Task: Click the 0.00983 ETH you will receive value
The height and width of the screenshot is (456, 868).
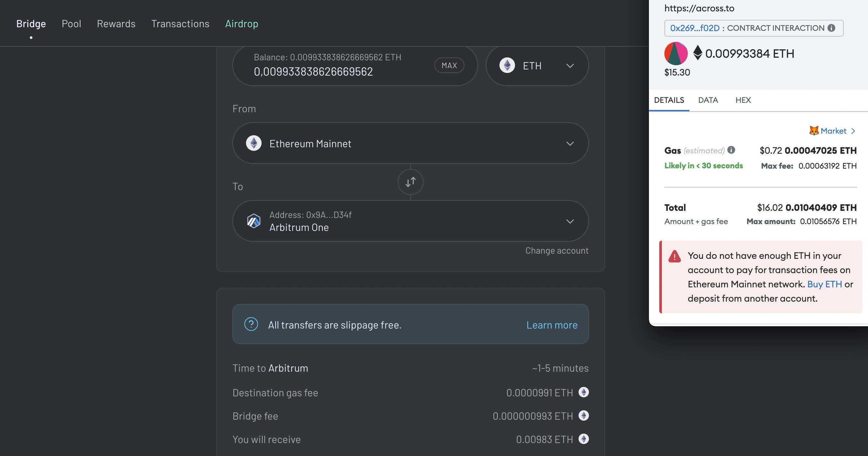Action: click(545, 439)
